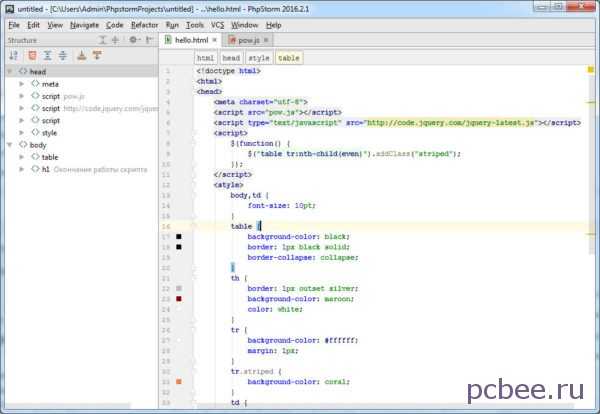Click Sort Alphabetically icon in Structure toolbar

click(14, 55)
